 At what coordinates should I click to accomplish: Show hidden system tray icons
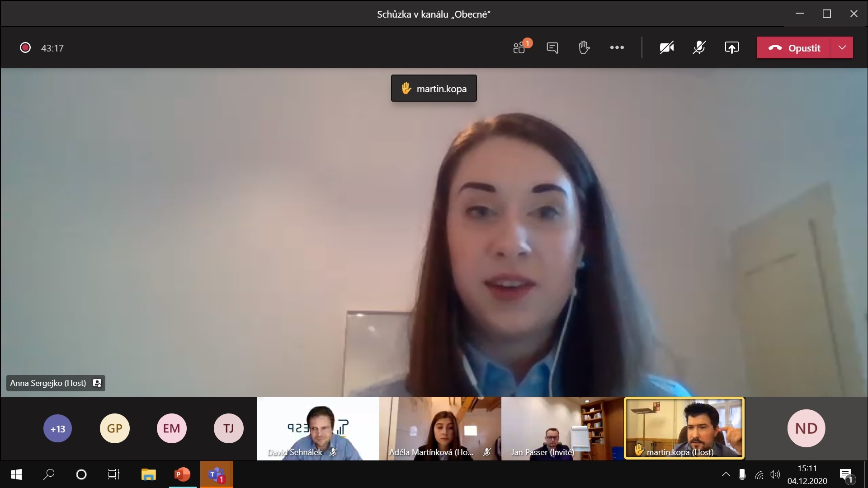[x=726, y=474]
